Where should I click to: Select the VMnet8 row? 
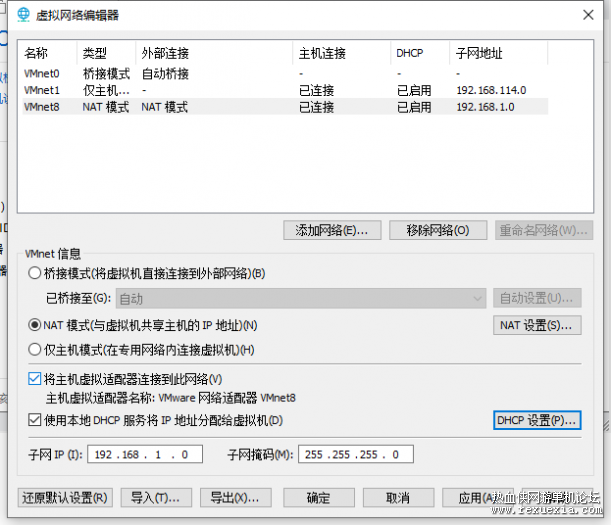285,106
